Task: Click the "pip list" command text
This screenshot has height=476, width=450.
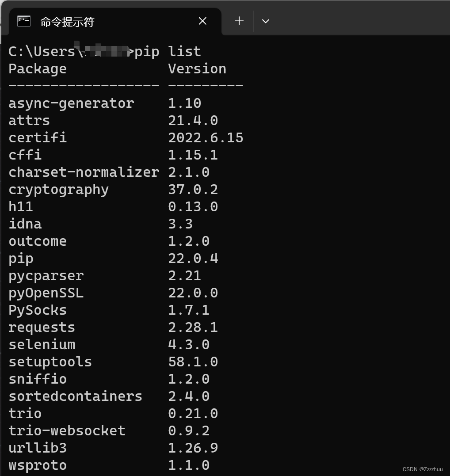Action: (184, 51)
